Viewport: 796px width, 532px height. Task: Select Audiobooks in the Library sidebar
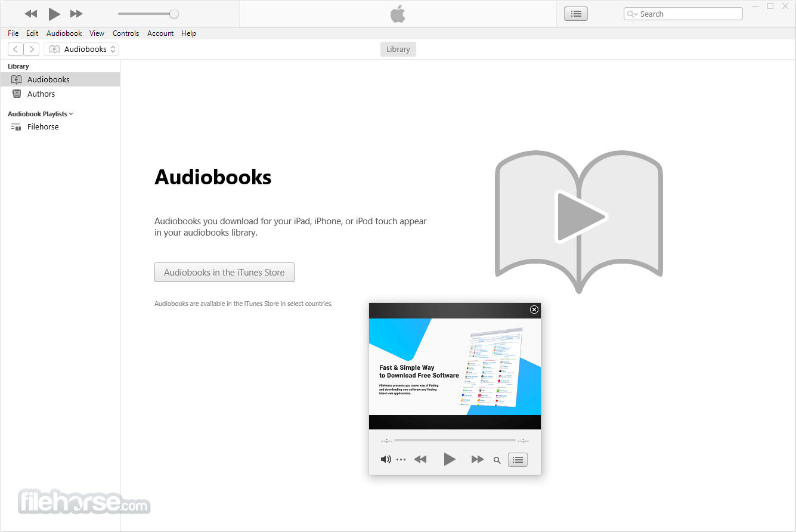click(x=60, y=79)
